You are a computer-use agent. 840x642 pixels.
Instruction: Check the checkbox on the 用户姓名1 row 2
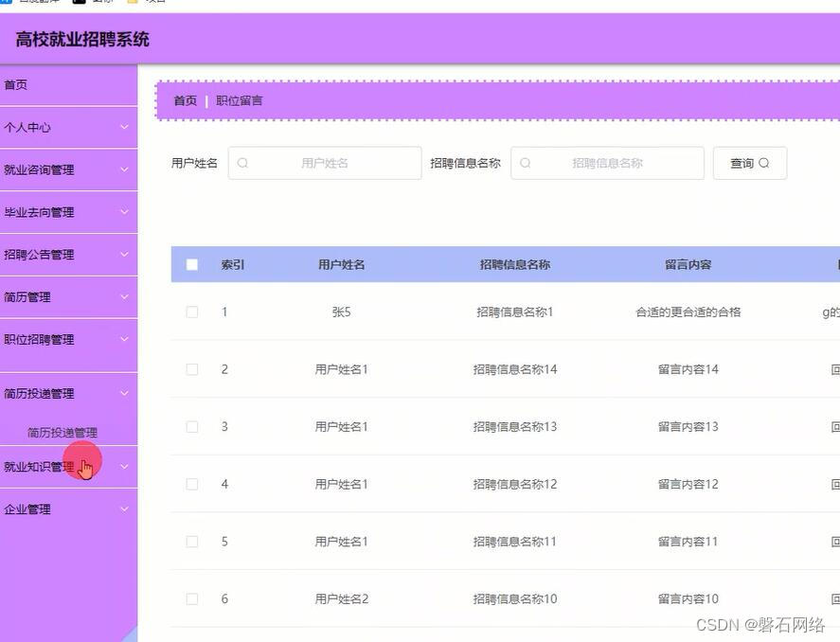tap(192, 368)
